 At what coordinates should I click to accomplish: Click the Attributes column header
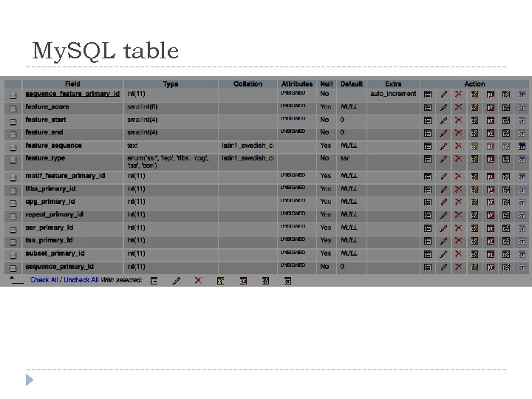[x=297, y=83]
